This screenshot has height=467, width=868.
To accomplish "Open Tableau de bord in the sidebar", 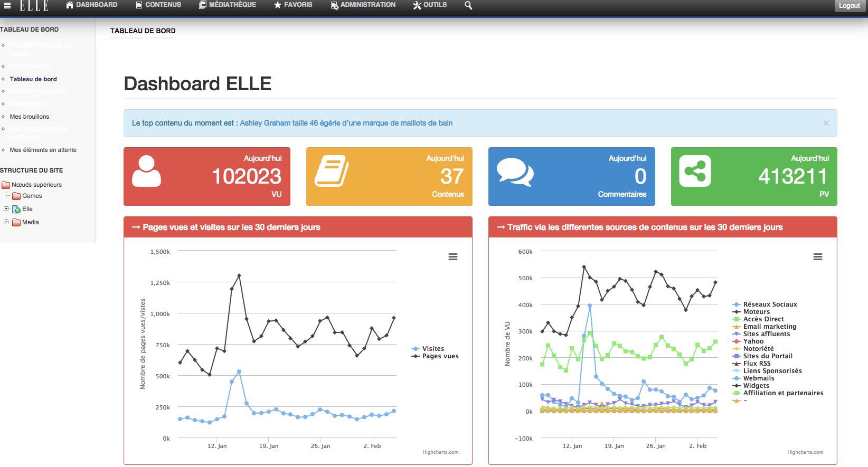I will point(33,79).
